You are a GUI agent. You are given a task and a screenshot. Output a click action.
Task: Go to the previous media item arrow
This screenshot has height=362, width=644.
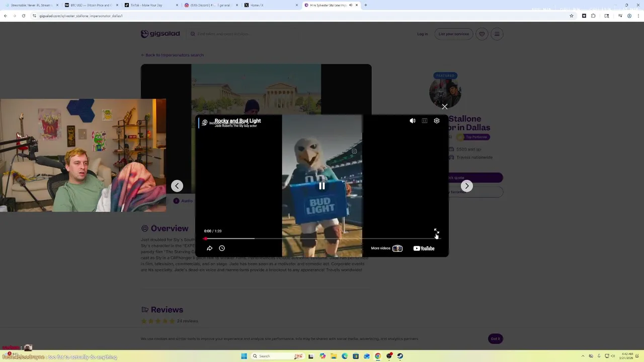pos(177,186)
